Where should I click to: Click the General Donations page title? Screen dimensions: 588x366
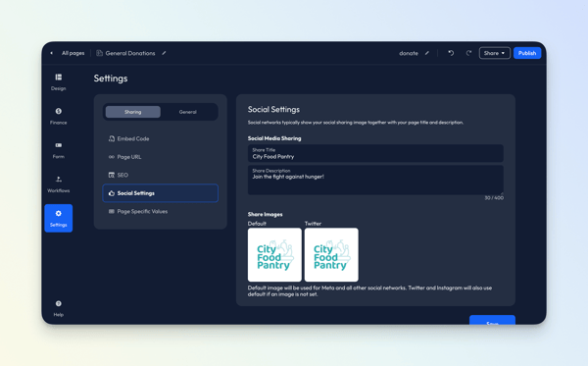(x=130, y=53)
